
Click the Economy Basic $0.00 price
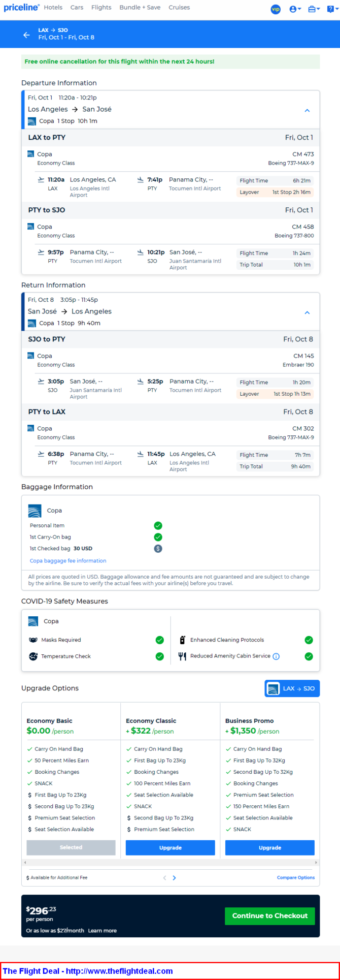pos(50,731)
